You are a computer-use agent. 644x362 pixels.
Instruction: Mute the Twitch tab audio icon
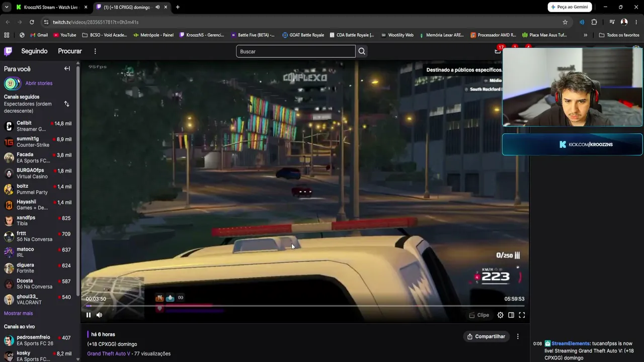click(x=157, y=7)
